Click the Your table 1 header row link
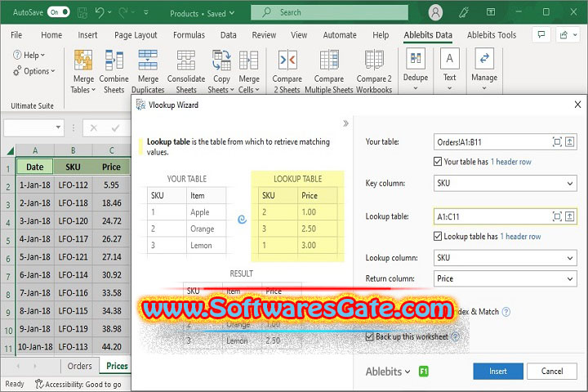Viewport: 588px width, 392px height. pyautogui.click(x=511, y=162)
